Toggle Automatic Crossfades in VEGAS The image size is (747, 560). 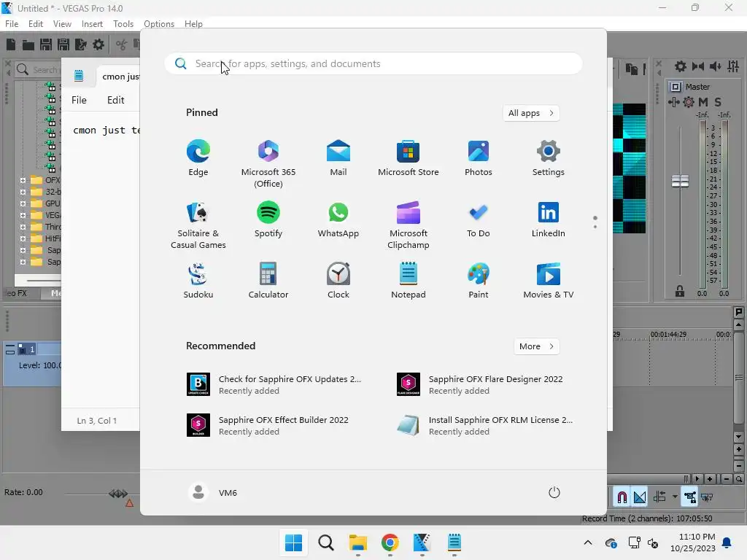pos(640,497)
